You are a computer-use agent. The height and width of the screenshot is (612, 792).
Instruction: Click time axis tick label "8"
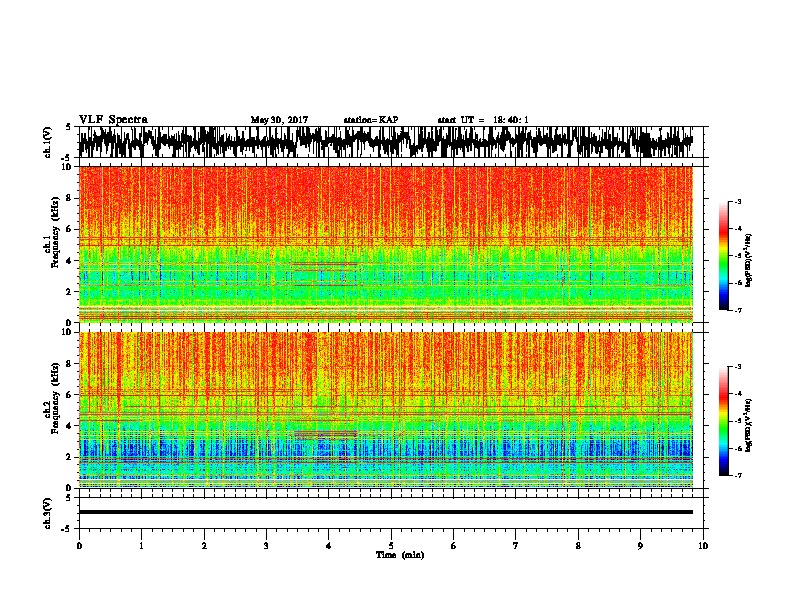tap(578, 546)
